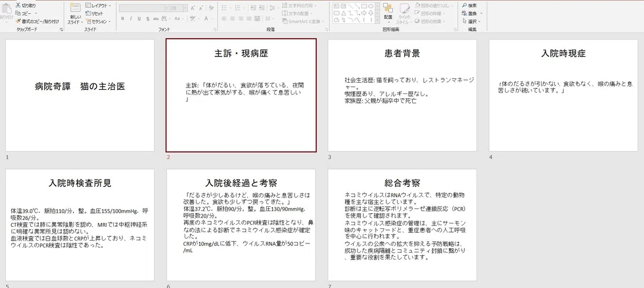Open the font group dialog launcher
This screenshot has height=288, width=644.
pos(215,30)
